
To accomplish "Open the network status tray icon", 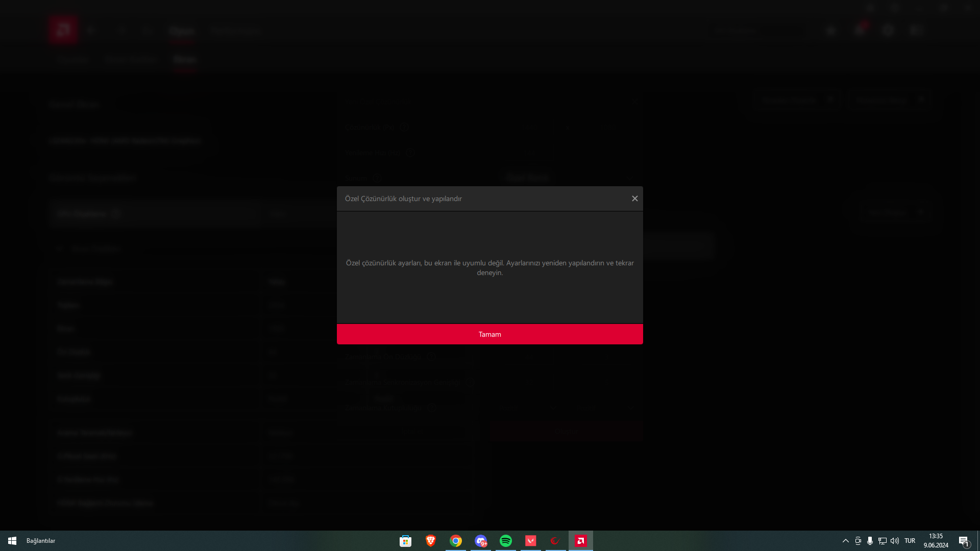I will tap(882, 541).
